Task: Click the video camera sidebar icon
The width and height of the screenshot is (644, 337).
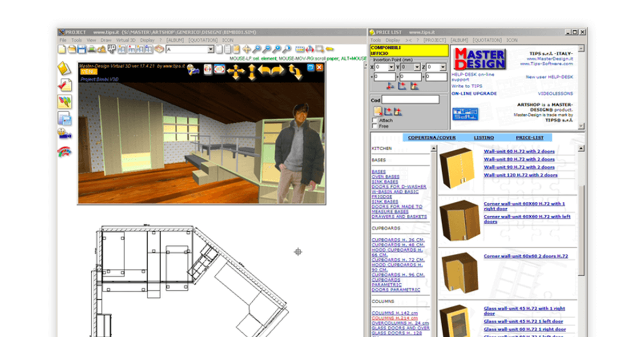Action: [64, 134]
